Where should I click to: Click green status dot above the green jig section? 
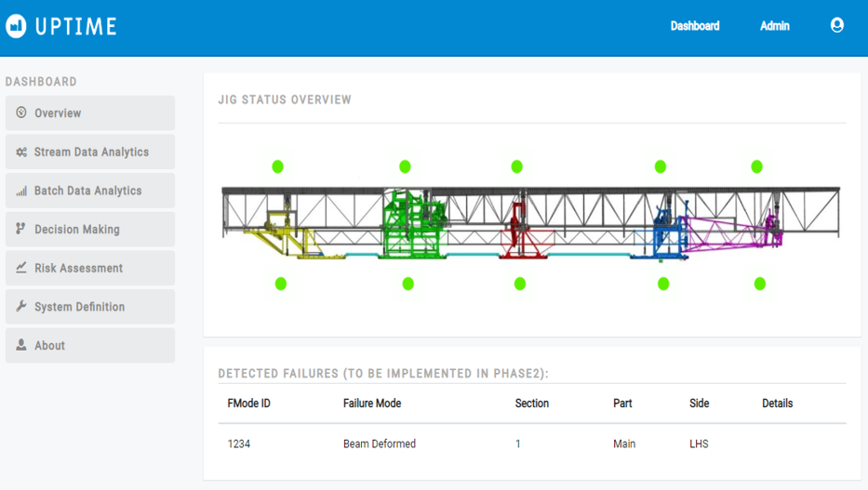[406, 166]
